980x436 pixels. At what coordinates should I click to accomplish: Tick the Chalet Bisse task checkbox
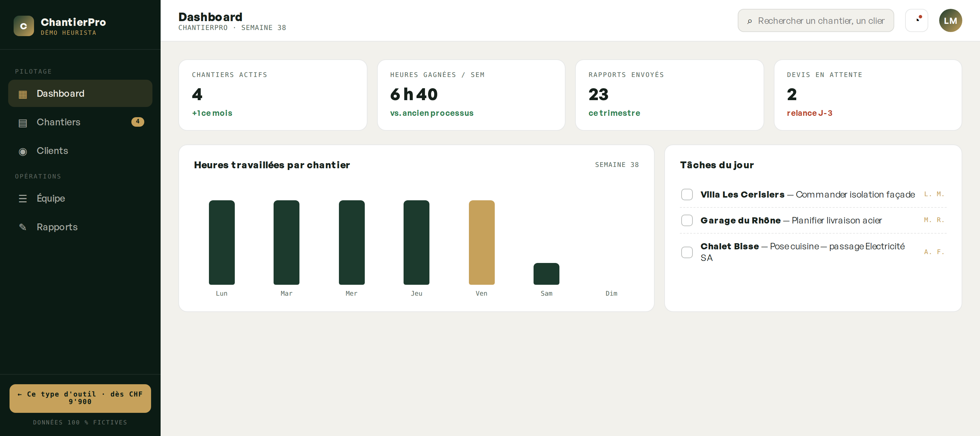687,252
